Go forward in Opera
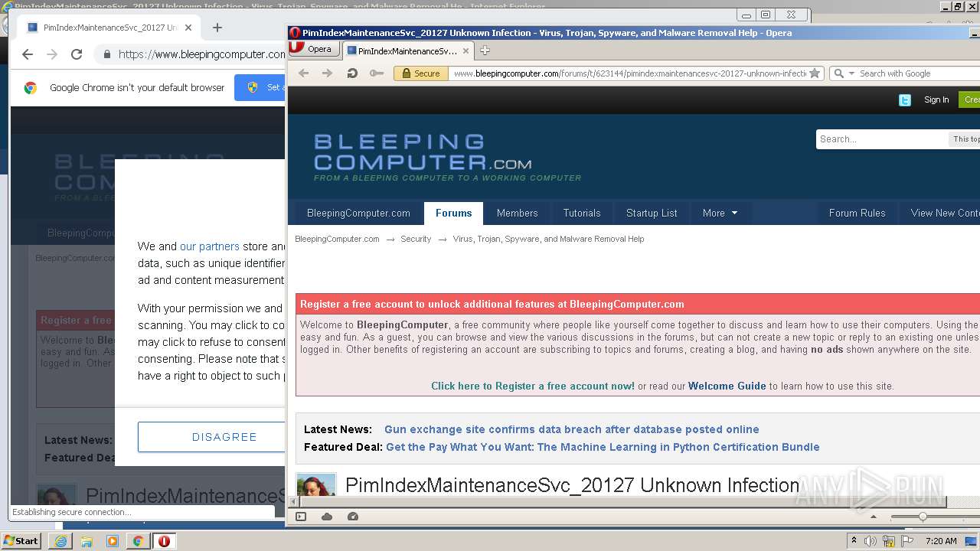Viewport: 980px width, 551px height. (328, 73)
